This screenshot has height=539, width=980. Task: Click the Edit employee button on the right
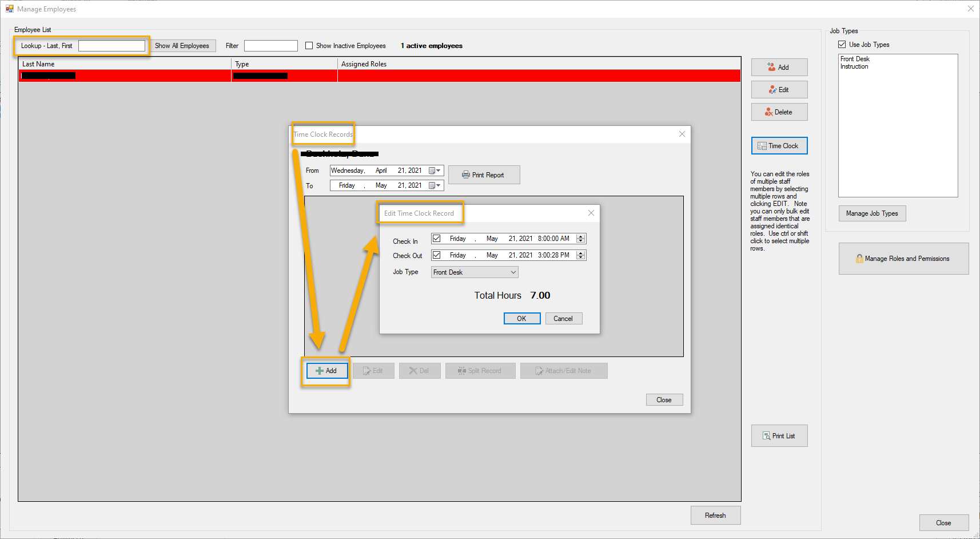click(x=779, y=90)
